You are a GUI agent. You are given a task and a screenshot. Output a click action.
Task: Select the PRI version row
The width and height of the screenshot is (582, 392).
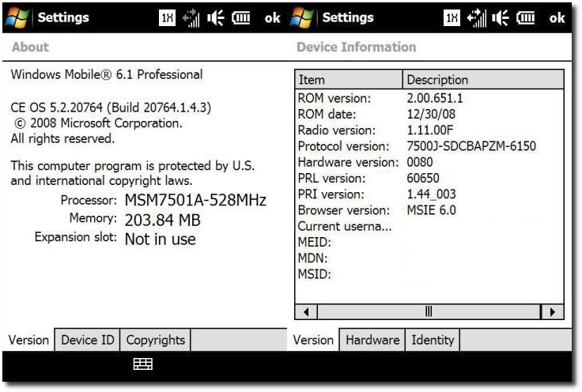pos(429,194)
